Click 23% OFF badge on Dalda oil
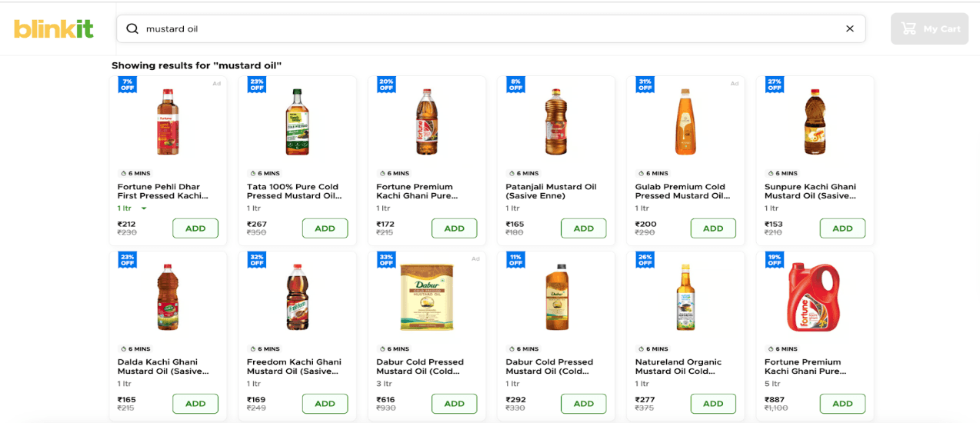Screen dimensions: 980x423 [x=127, y=259]
